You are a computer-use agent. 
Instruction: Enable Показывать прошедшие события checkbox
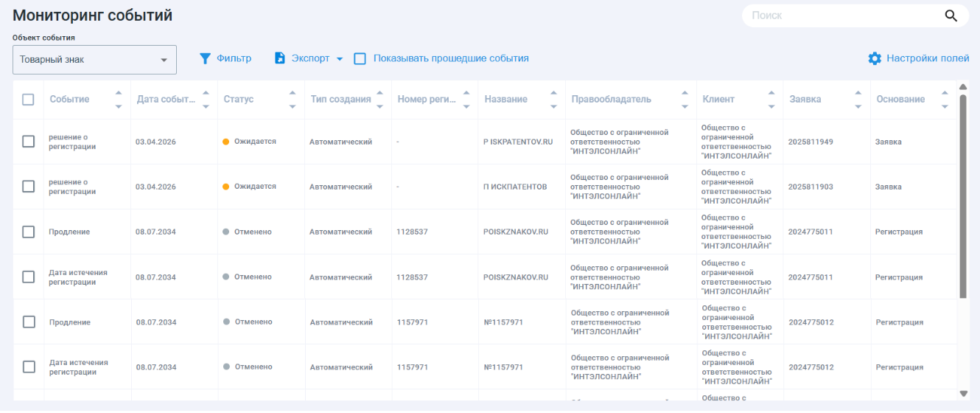[x=360, y=59]
